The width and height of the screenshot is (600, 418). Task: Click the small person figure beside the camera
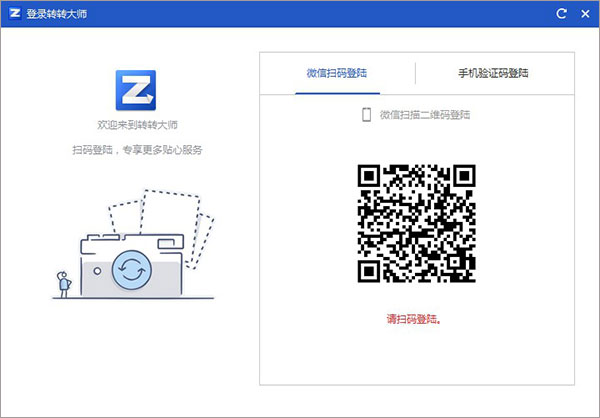click(64, 283)
